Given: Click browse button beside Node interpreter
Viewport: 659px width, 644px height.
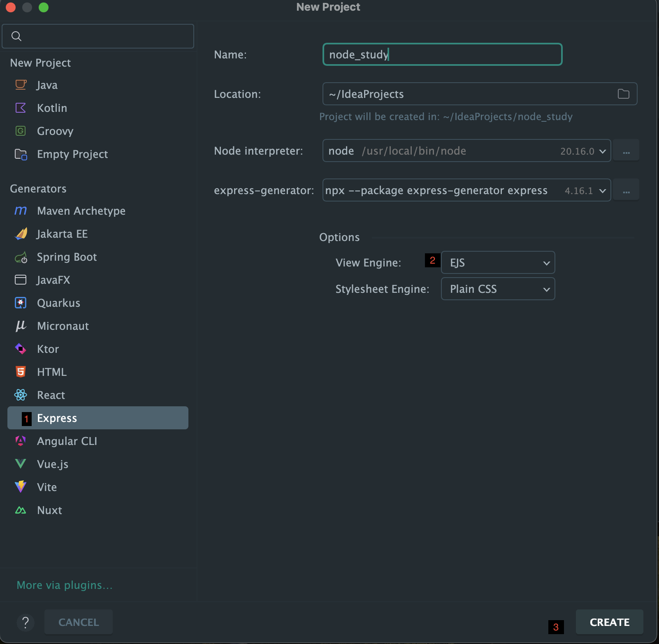Looking at the screenshot, I should (626, 151).
